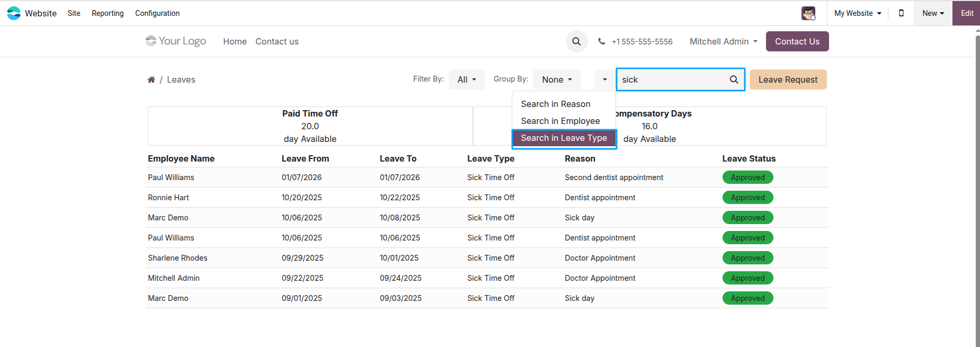Click Approved badge on Mitchell Admin row

(x=747, y=278)
